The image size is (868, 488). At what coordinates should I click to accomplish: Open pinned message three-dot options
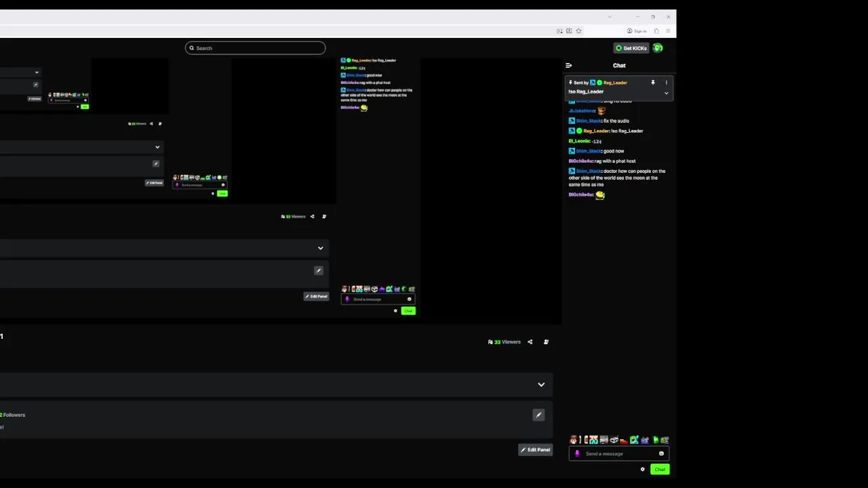[x=666, y=83]
